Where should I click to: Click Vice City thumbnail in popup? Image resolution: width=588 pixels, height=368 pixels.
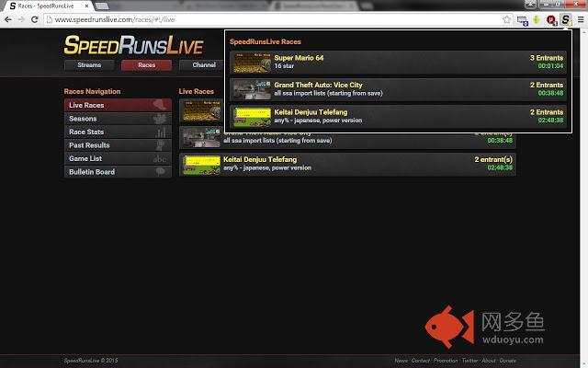(x=252, y=89)
